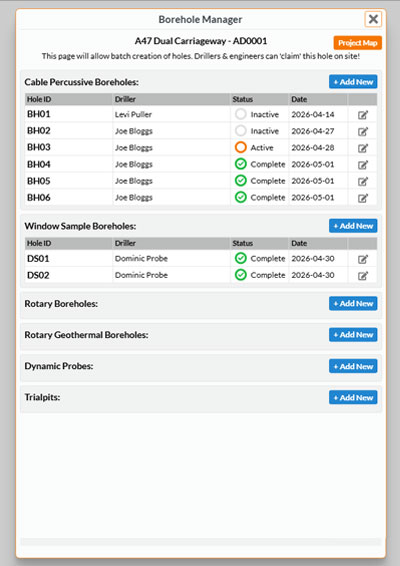
Task: Click the DS02 row edit icon
Action: [x=363, y=275]
